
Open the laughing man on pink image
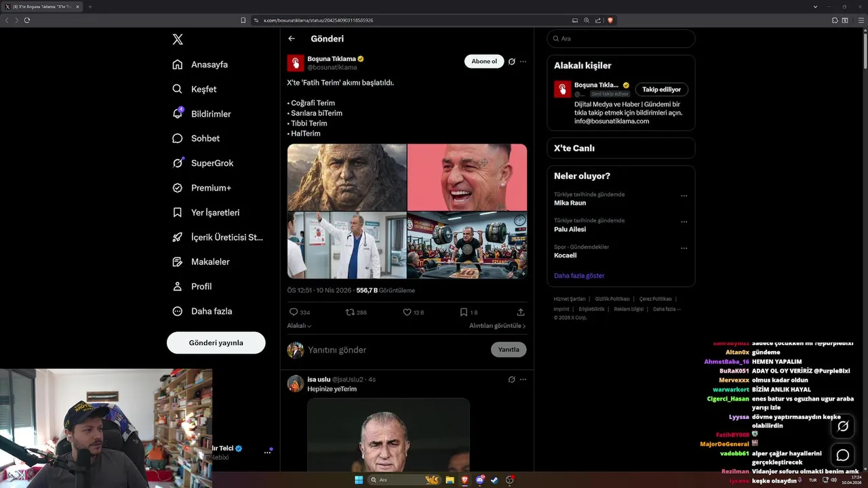pos(467,177)
